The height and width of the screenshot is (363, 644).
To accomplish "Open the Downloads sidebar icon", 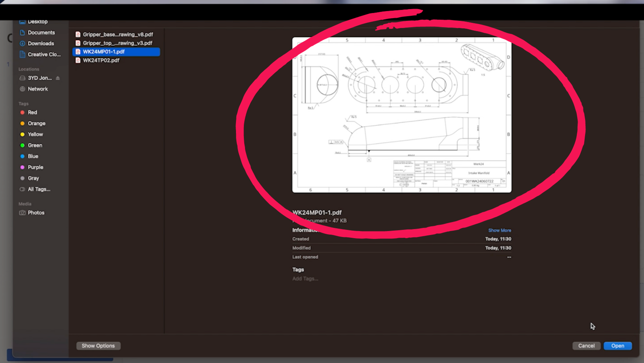I will click(x=23, y=43).
